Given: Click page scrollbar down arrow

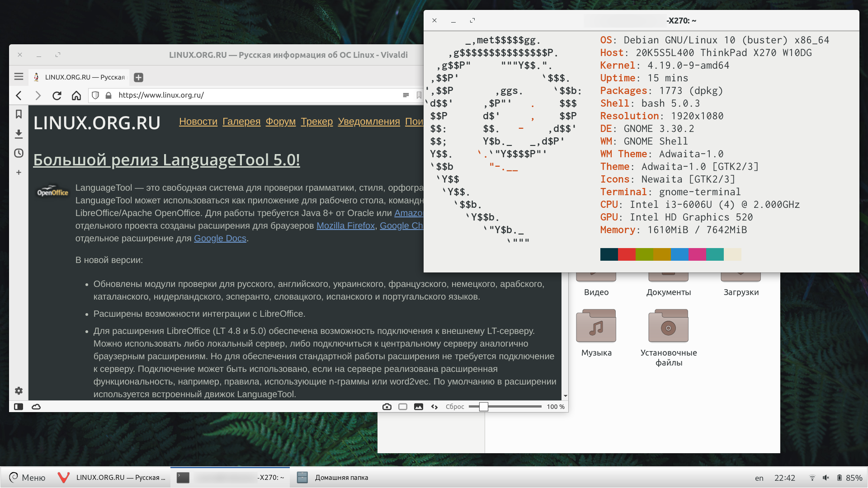Looking at the screenshot, I should [x=565, y=396].
